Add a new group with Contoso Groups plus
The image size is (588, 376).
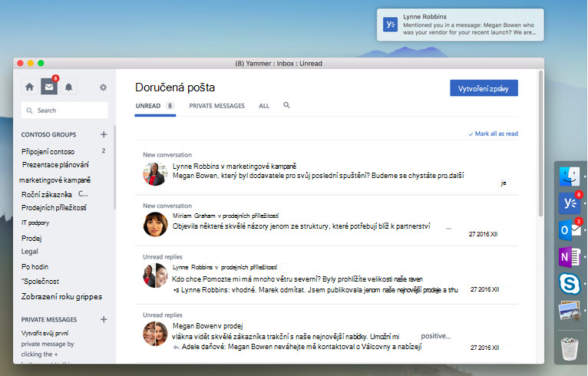(x=104, y=134)
